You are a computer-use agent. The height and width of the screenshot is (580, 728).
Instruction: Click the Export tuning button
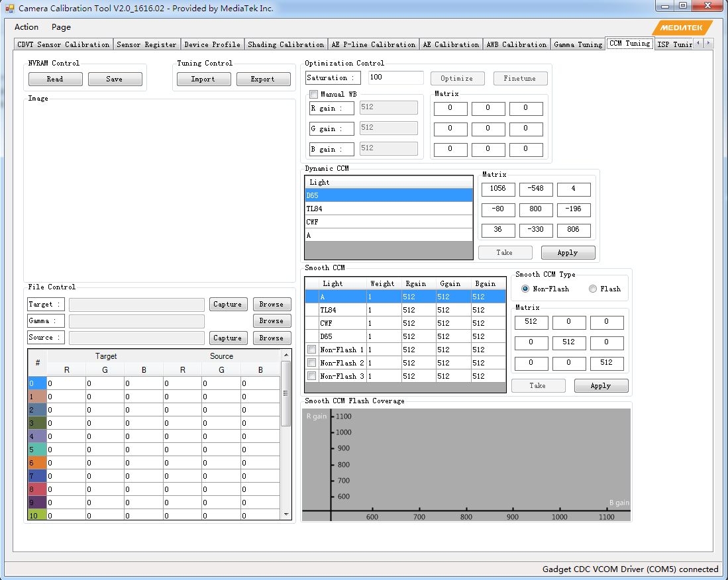[263, 79]
